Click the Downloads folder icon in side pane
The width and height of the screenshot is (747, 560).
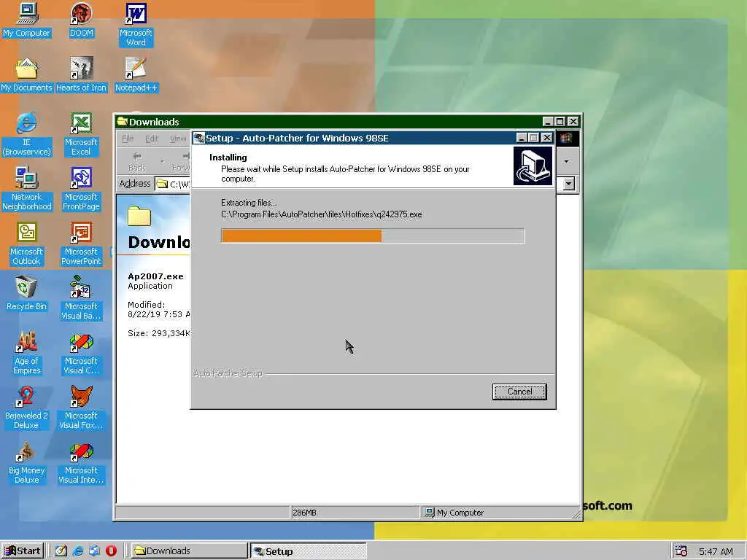(139, 217)
